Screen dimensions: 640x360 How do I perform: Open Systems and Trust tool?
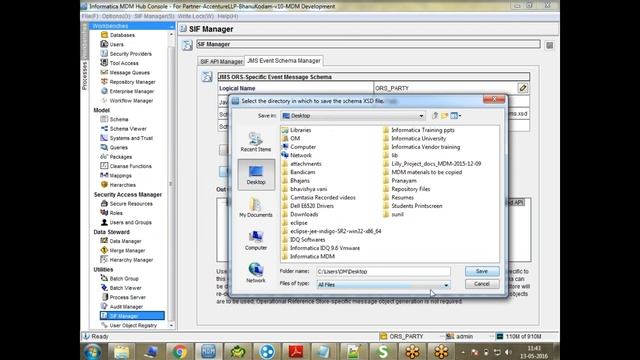pyautogui.click(x=131, y=138)
